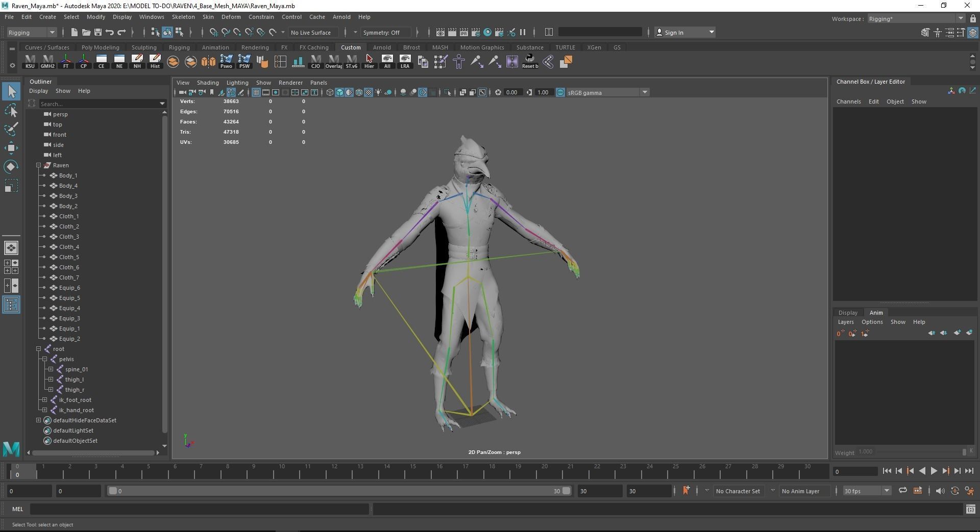Activate the Scale tool in toolbox

11,186
